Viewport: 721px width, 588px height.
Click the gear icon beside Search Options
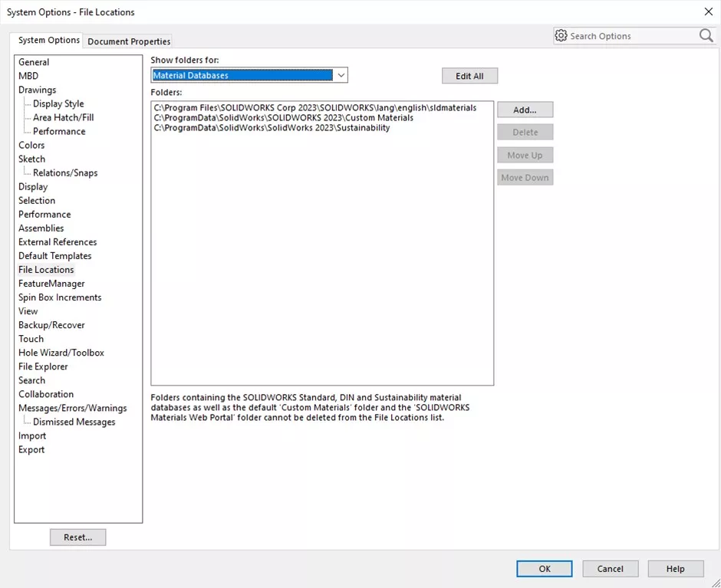tap(563, 35)
